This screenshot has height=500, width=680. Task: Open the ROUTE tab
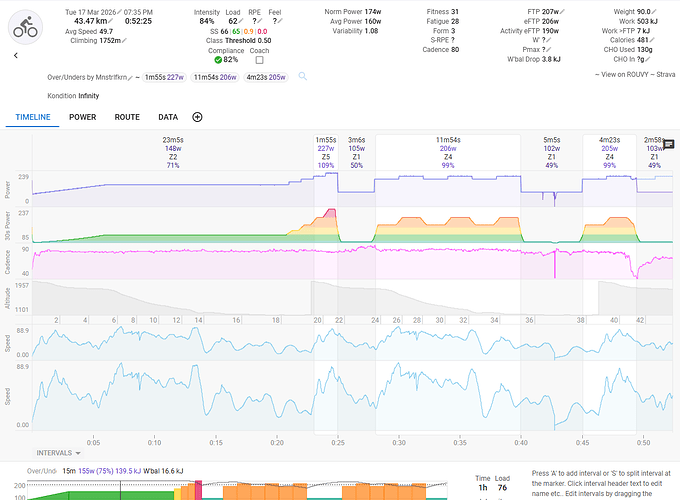[127, 117]
